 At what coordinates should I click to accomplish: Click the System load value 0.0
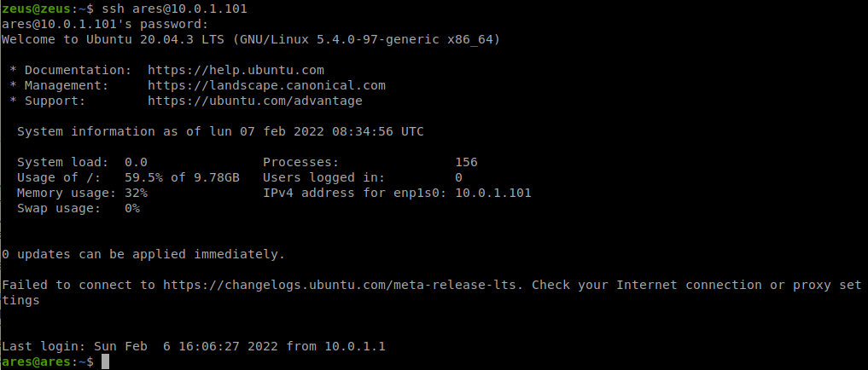pyautogui.click(x=137, y=163)
